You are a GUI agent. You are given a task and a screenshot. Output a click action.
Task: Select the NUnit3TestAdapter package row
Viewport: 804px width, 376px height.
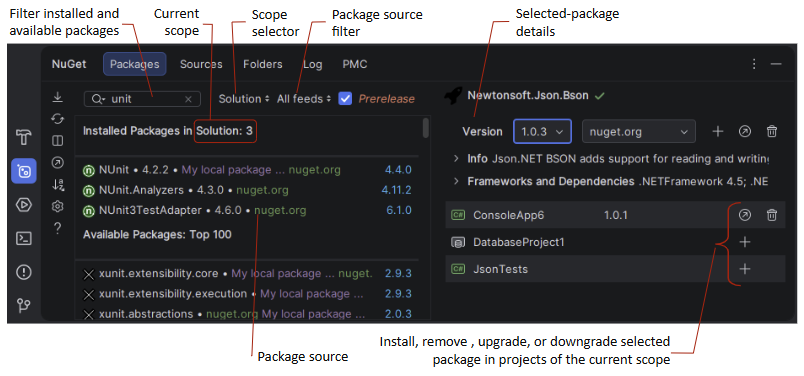tap(247, 210)
